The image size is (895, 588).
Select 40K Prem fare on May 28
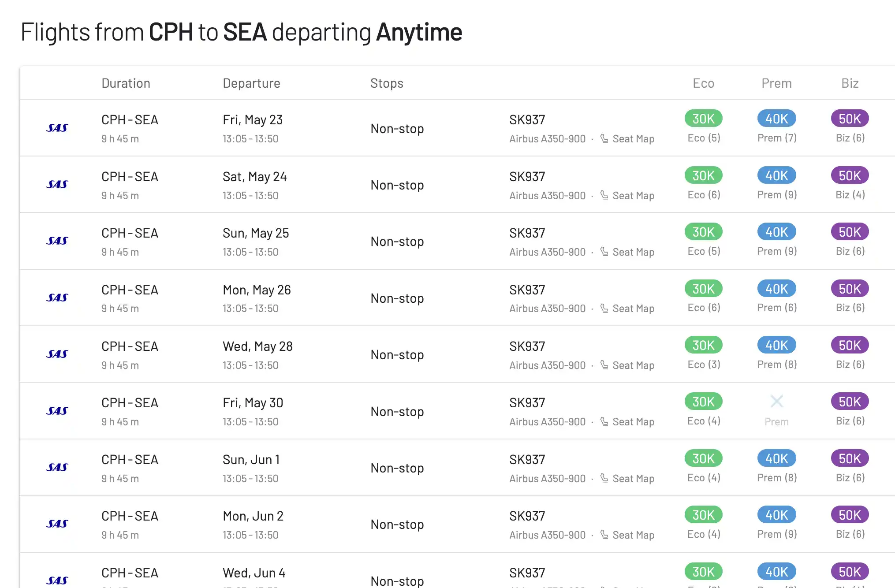777,345
